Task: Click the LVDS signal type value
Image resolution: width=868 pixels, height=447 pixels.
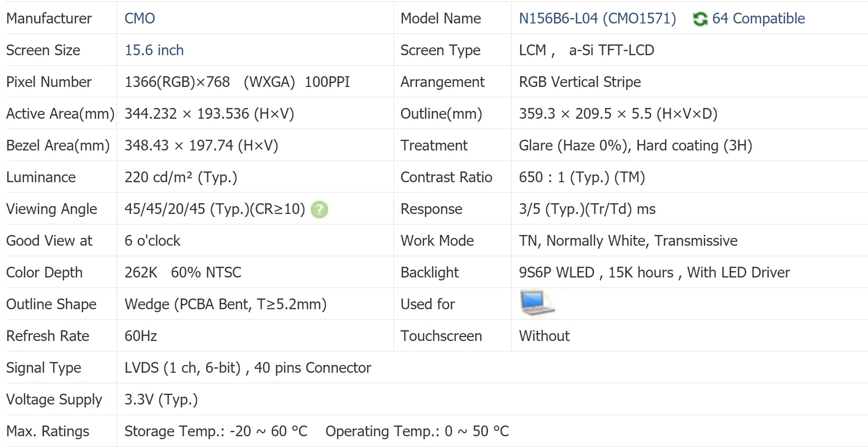Action: 248,368
